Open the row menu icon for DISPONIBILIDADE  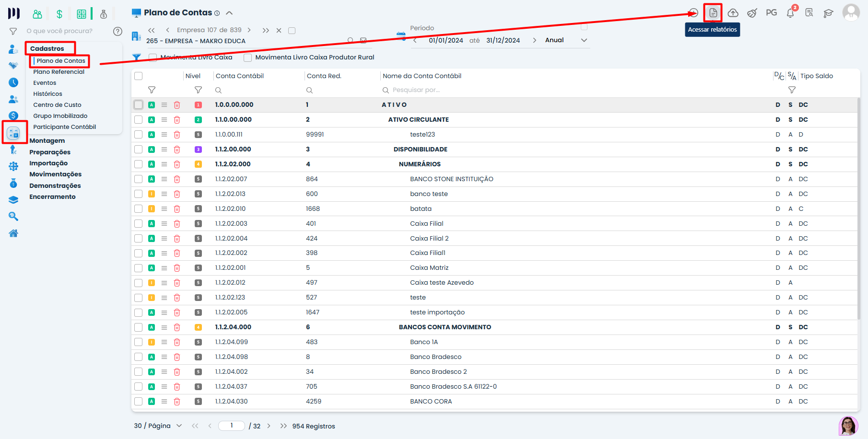click(164, 150)
